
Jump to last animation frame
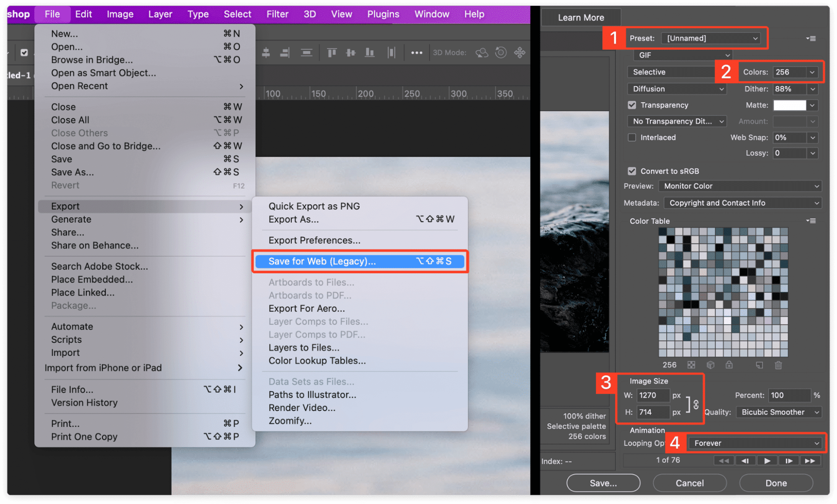pos(810,461)
